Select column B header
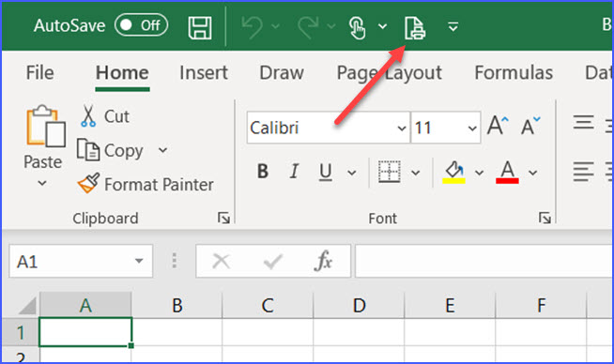 click(177, 305)
